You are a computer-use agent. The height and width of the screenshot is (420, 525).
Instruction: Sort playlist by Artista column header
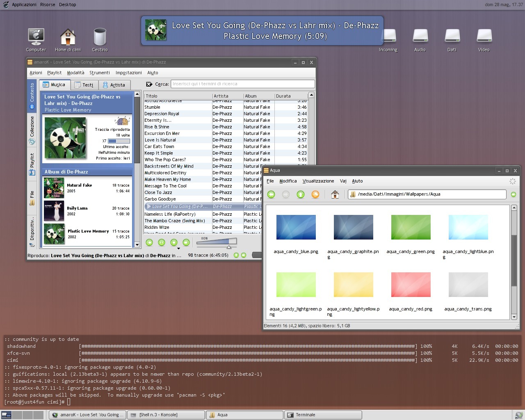[228, 96]
